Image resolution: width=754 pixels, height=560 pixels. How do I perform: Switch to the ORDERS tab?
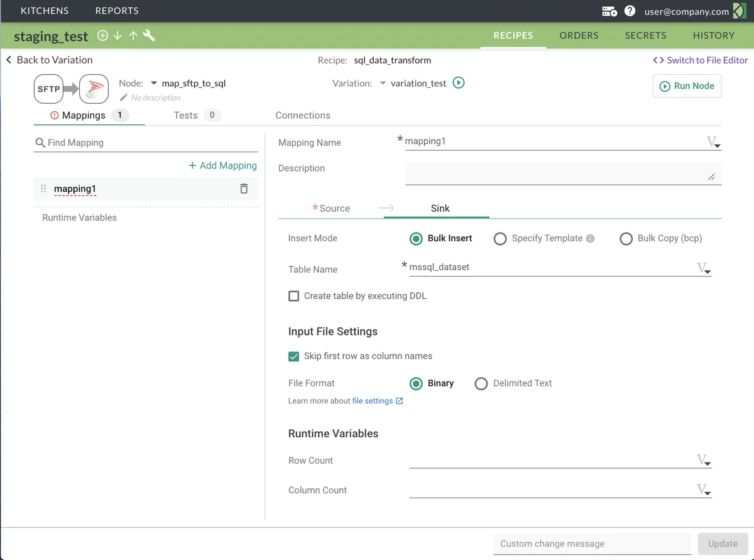tap(579, 36)
